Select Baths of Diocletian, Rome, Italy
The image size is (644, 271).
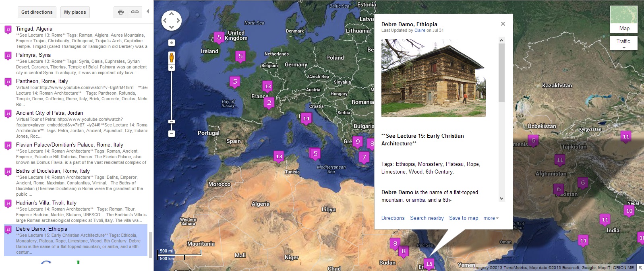click(x=53, y=171)
